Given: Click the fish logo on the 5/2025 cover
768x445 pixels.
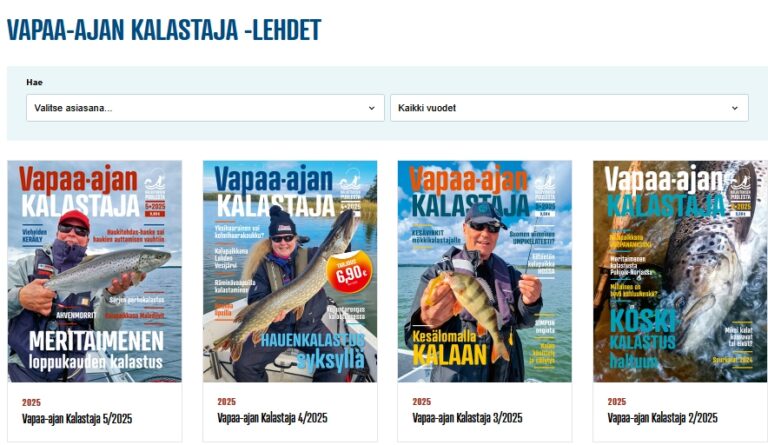Looking at the screenshot, I should 155,182.
